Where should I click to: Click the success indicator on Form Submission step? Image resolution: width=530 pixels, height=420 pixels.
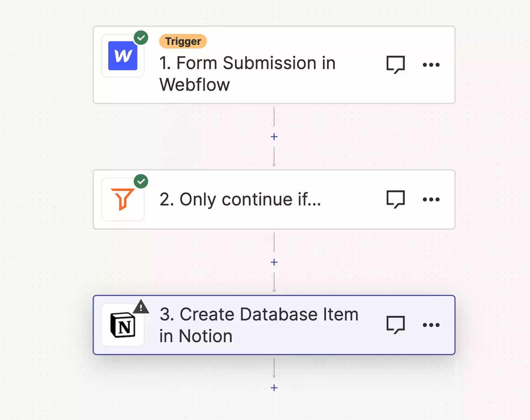(x=142, y=38)
